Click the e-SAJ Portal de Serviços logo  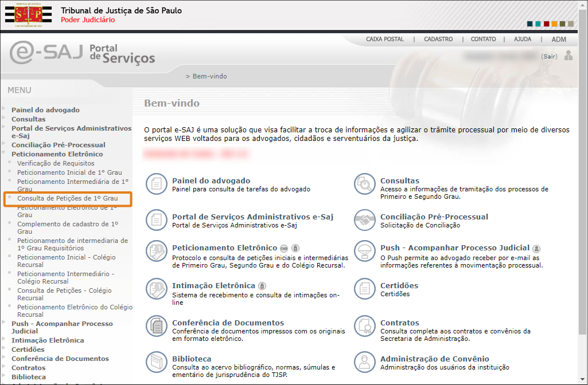tap(82, 53)
